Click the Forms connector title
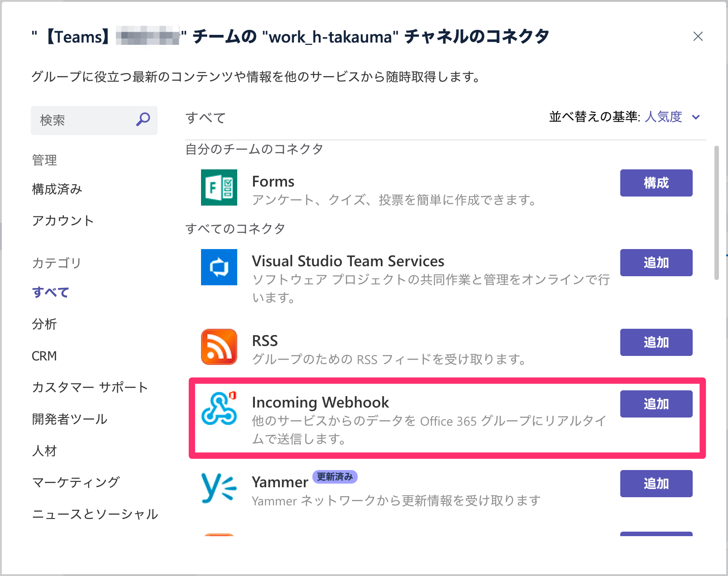 pos(273,182)
